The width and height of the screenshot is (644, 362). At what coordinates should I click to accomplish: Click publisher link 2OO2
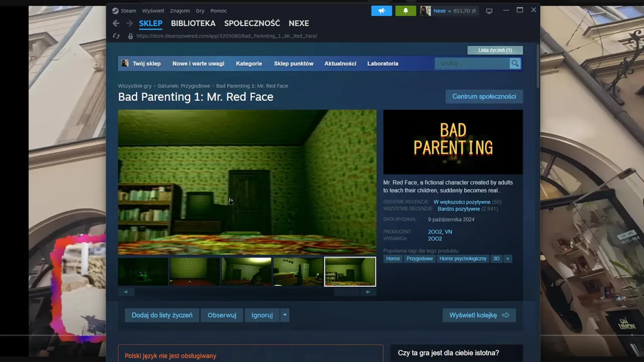click(435, 239)
